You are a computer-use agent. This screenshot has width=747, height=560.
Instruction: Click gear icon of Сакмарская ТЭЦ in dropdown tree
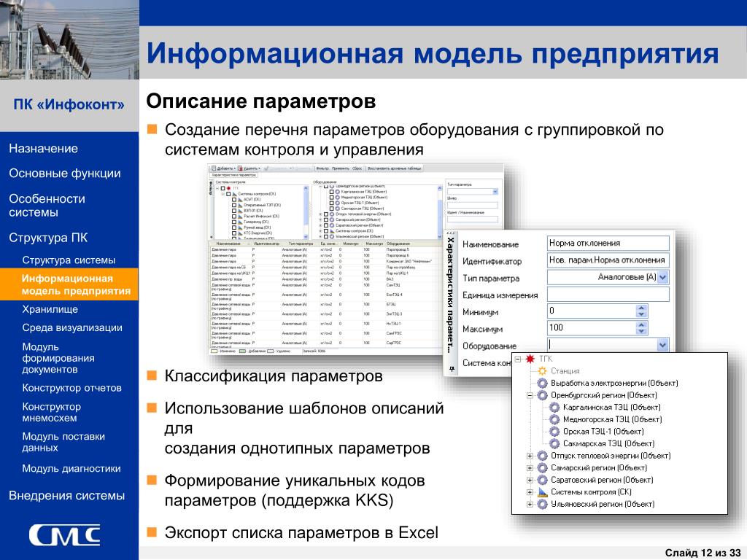pos(554,443)
